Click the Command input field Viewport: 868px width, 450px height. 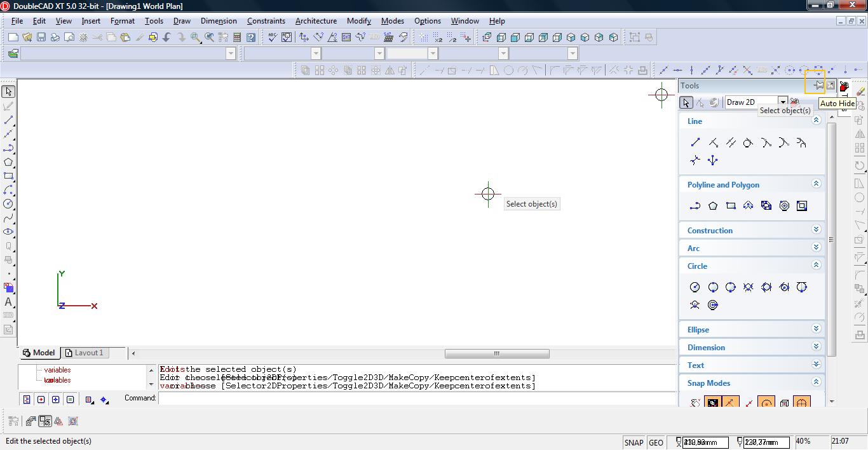pyautogui.click(x=416, y=399)
